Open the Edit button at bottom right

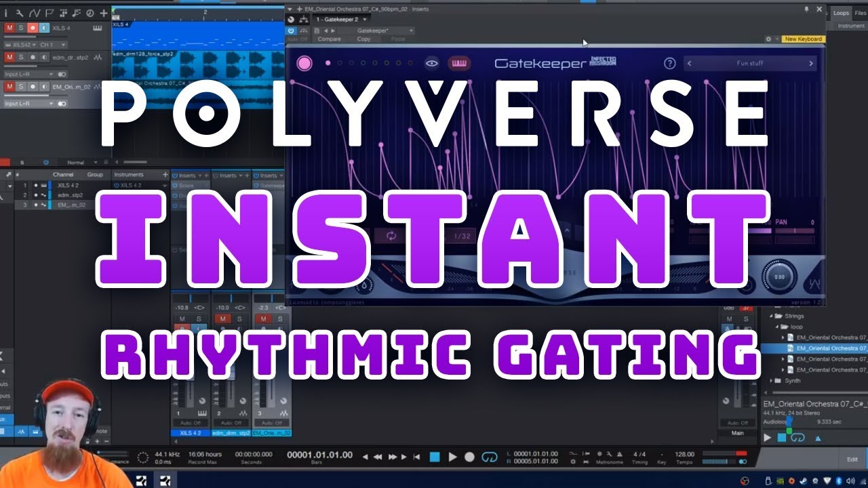852,460
